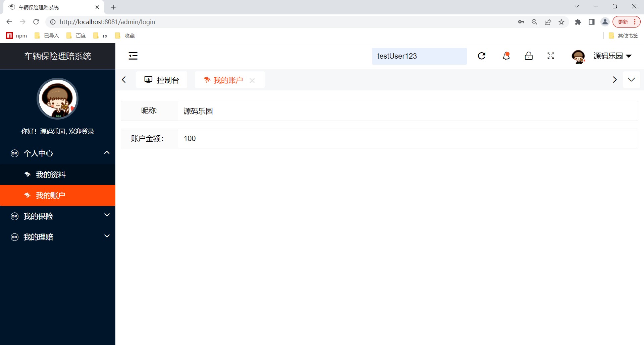Screen dimensions: 644x345
Task: Click 我的保险 circular OK icon
Action: [x=14, y=216]
